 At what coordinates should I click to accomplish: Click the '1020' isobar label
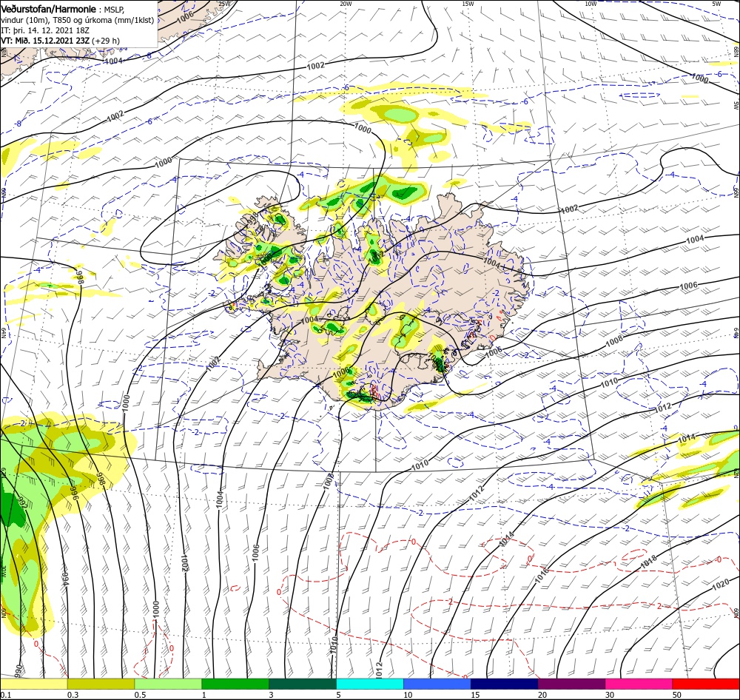720,585
